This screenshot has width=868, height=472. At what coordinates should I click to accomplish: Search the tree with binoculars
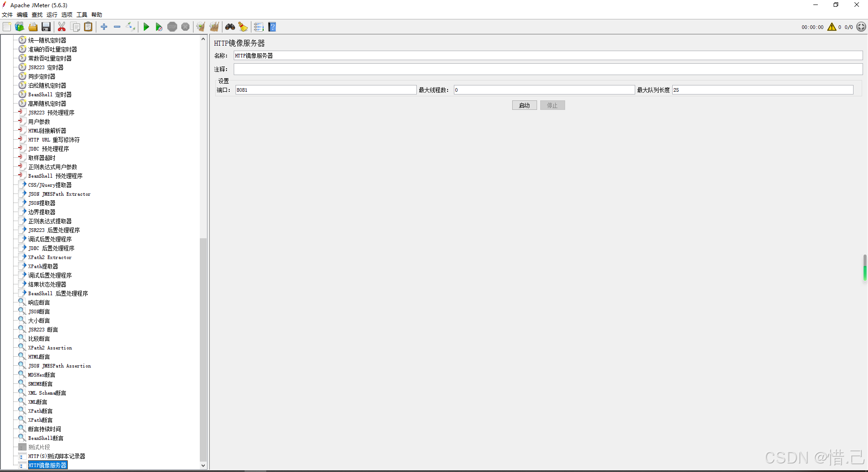click(x=230, y=27)
